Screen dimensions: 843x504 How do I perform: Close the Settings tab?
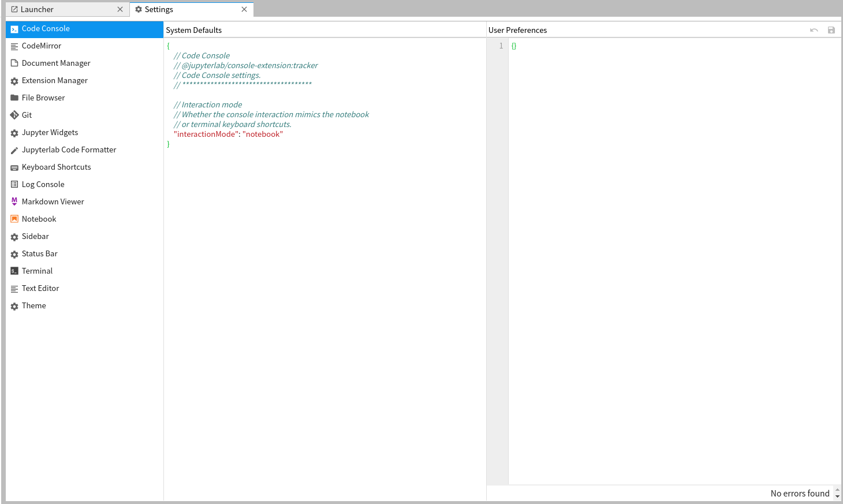tap(244, 9)
